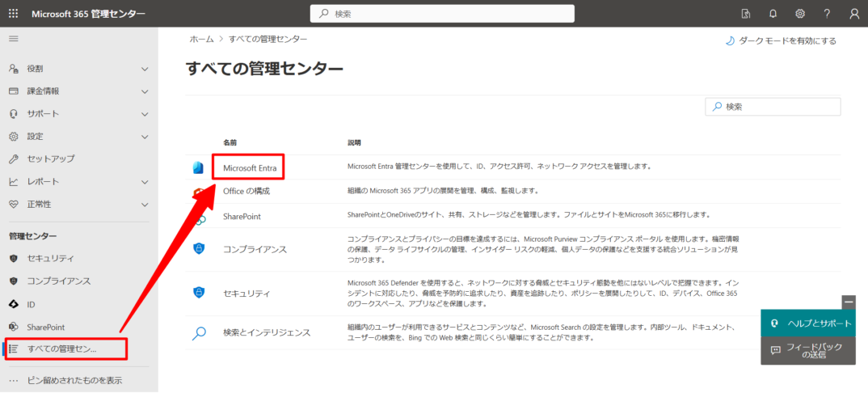
Task: Open the document icon beside the notifications bell
Action: tap(746, 14)
